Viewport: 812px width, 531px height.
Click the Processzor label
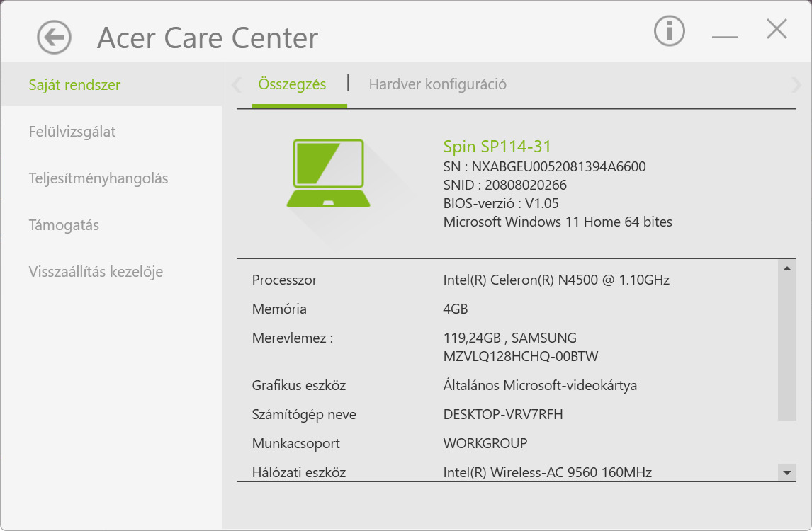pos(284,280)
